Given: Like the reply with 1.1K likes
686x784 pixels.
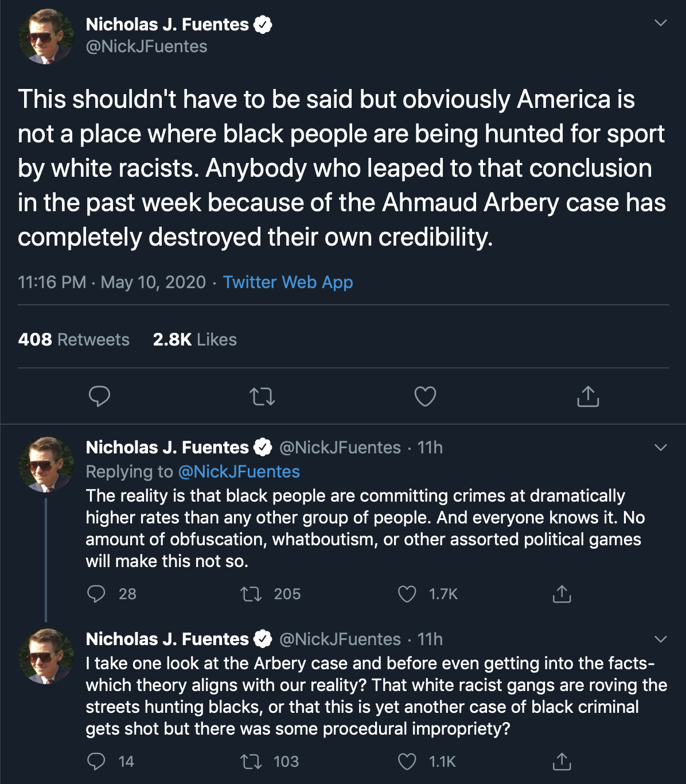Looking at the screenshot, I should point(407,762).
